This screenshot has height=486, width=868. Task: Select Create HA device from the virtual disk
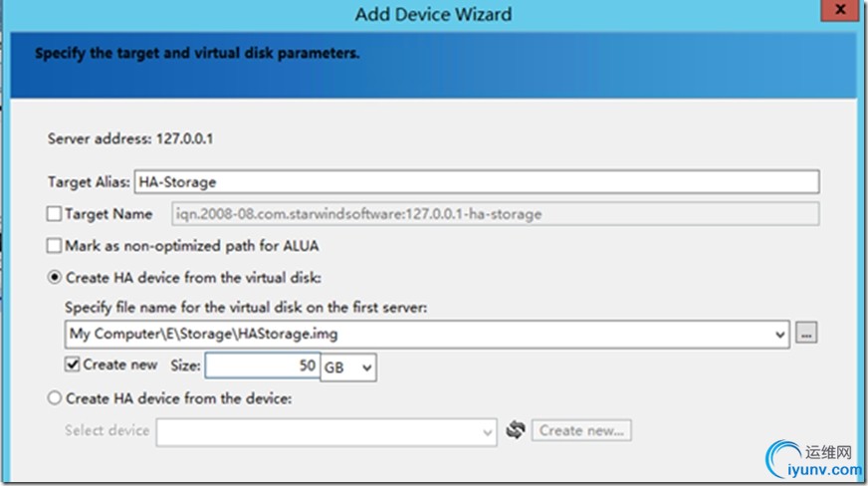[x=54, y=277]
